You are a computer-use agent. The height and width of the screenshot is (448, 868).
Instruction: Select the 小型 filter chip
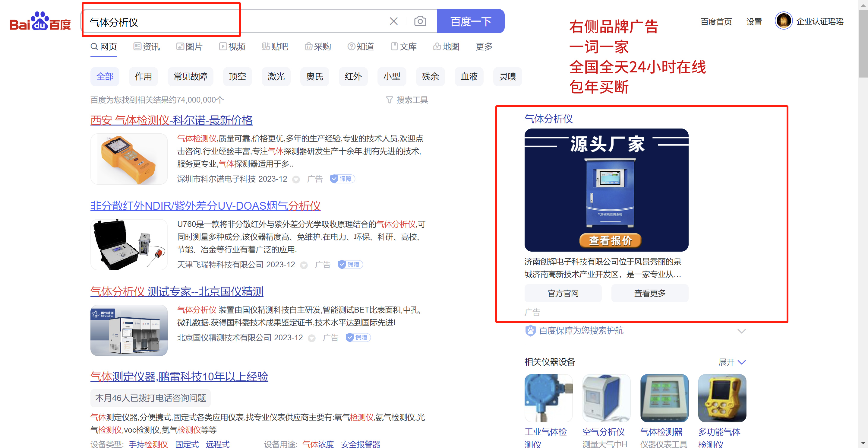pos(392,77)
